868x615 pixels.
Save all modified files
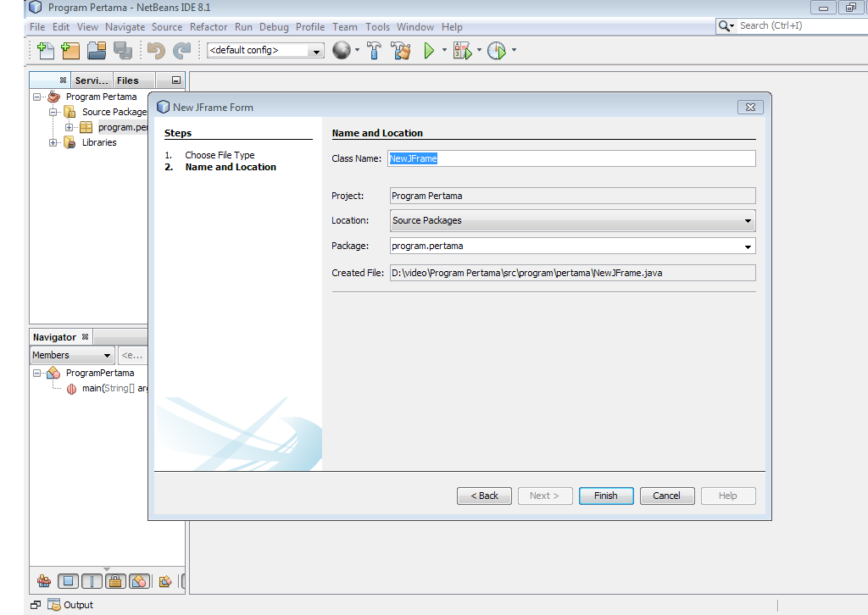tap(121, 50)
